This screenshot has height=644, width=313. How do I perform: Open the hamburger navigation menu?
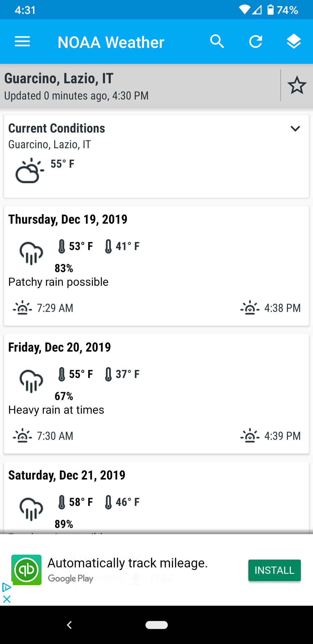click(x=22, y=42)
